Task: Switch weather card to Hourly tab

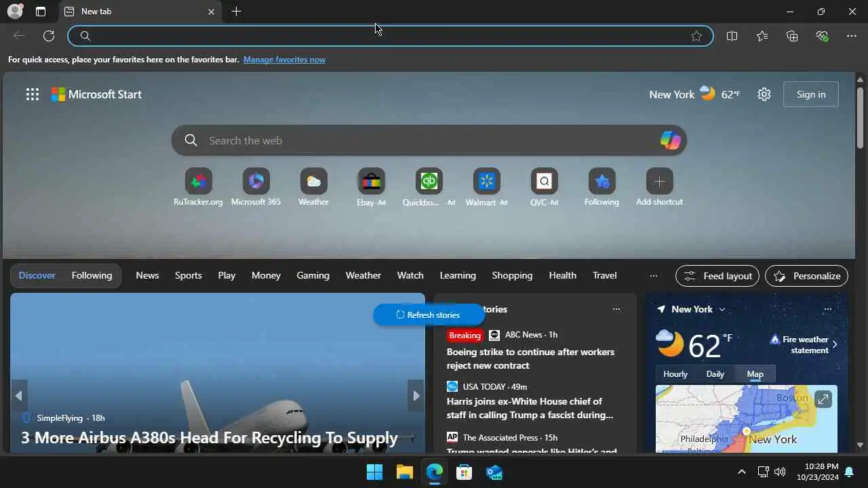Action: (x=675, y=374)
